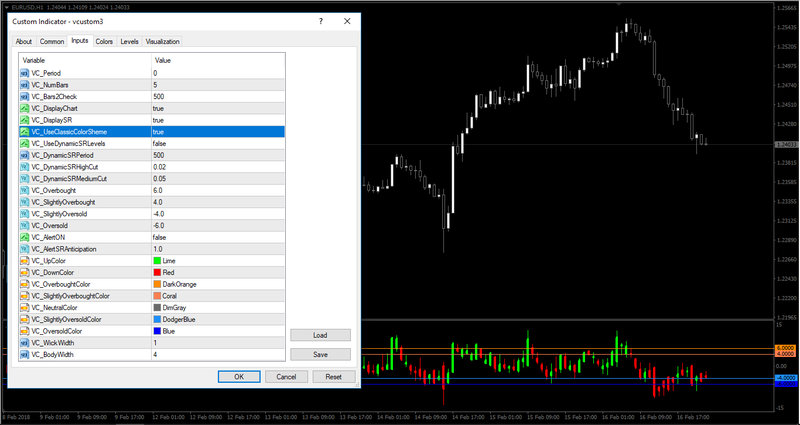
Task: Click the VC_NumBars variable type icon
Action: pos(24,85)
